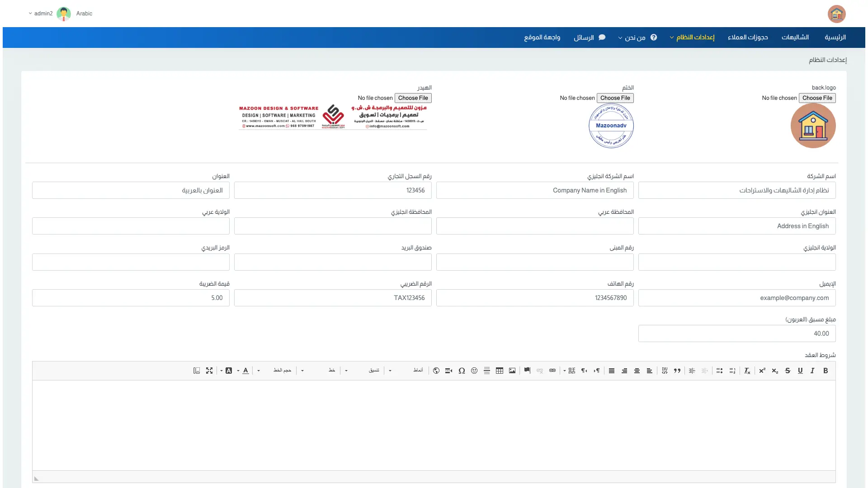Toggle underline formatting in the editor
Image resolution: width=868 pixels, height=488 pixels.
coord(800,371)
